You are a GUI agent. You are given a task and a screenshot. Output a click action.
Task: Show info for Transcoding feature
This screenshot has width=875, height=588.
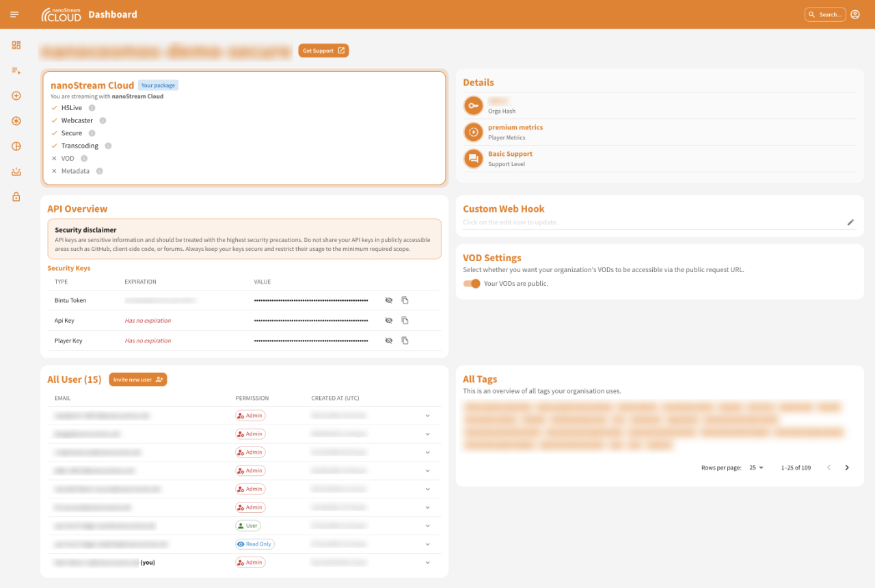(108, 146)
